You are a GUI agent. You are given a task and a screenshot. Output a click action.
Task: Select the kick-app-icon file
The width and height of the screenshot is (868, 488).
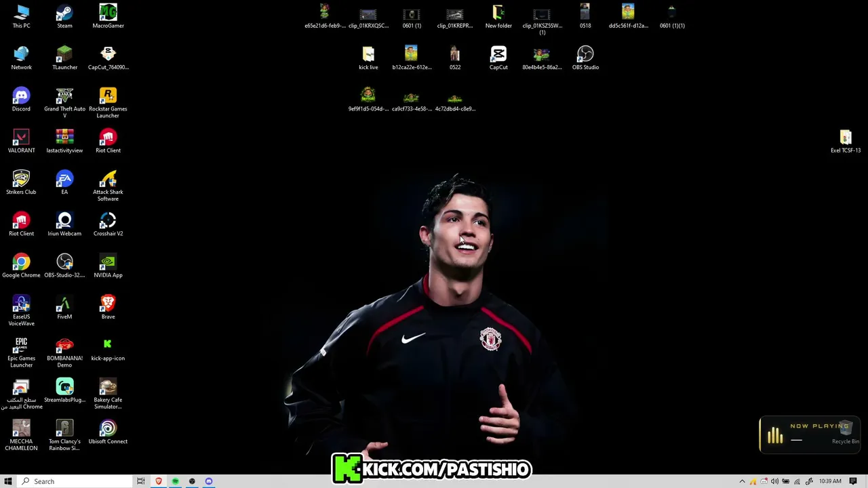coord(108,348)
